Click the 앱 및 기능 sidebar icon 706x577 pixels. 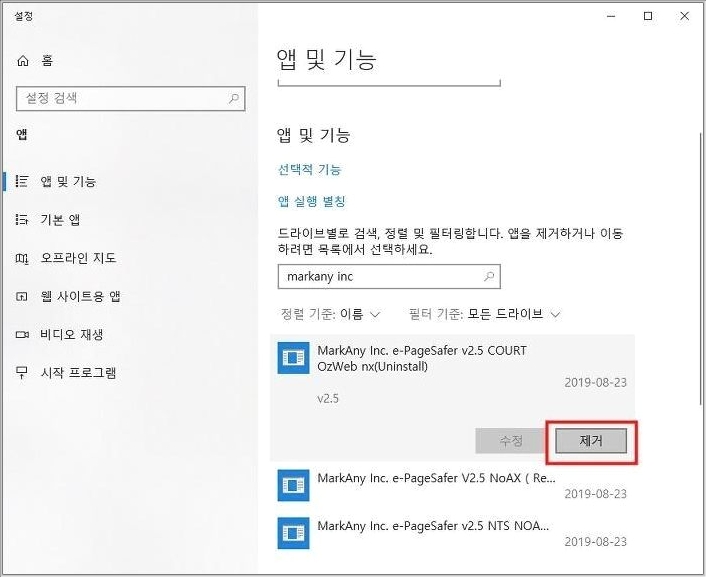tap(22, 181)
